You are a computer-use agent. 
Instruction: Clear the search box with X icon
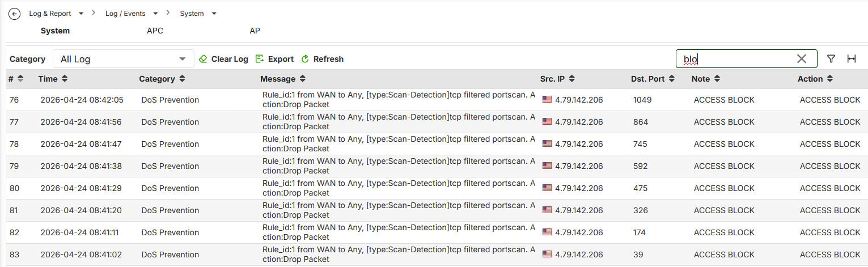coord(801,59)
